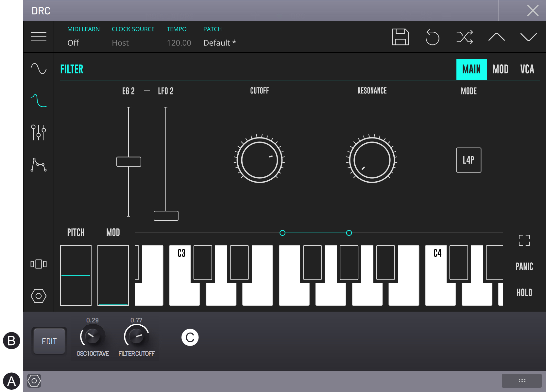Open the effects layout icon in sidebar
Viewport: 546px width, 392px height.
[x=39, y=264]
